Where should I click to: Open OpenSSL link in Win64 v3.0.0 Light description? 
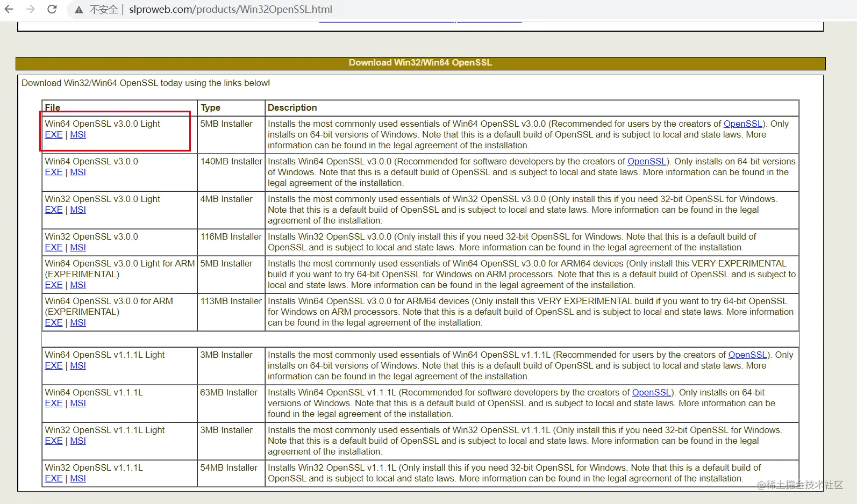pos(743,124)
